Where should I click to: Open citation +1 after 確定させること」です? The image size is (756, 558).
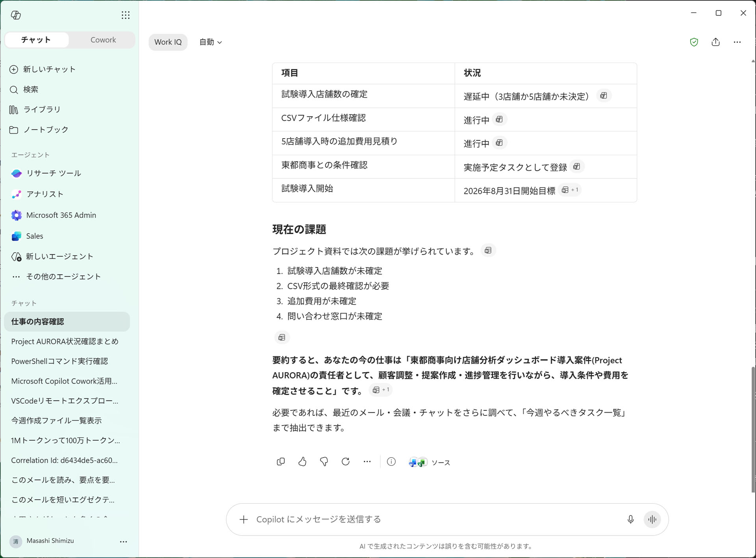(381, 390)
